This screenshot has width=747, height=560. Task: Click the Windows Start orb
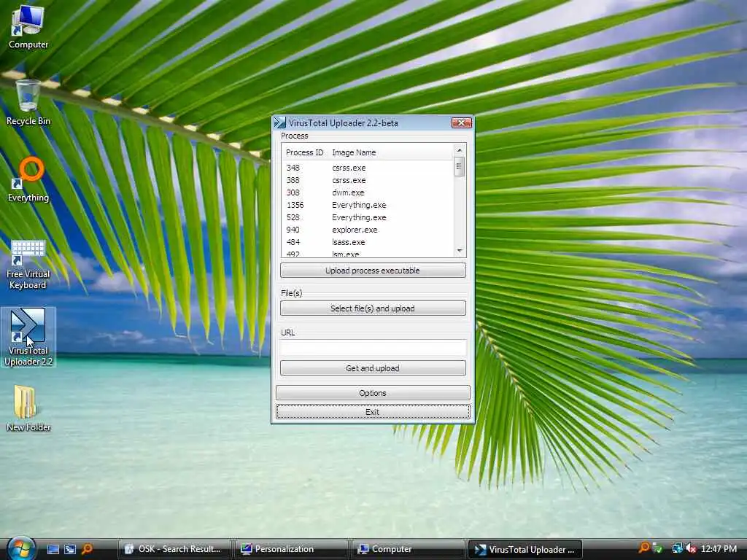tap(21, 548)
